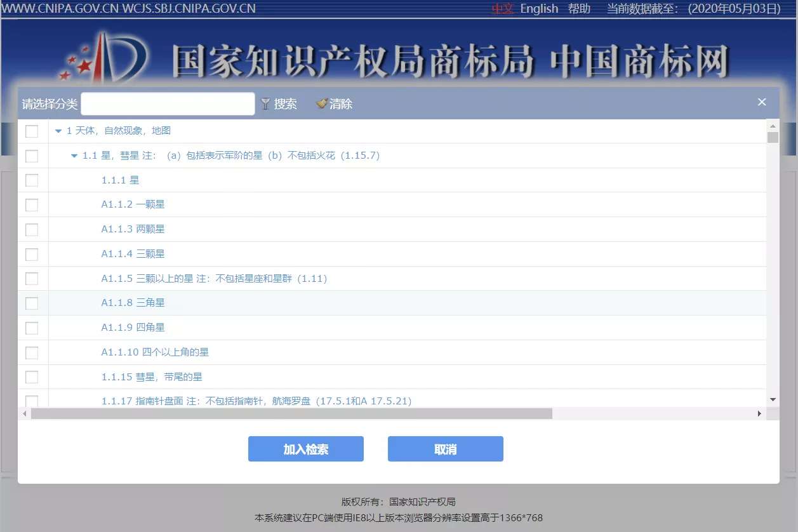
Task: Click the horizontal scrollbar left arrow
Action: click(25, 414)
